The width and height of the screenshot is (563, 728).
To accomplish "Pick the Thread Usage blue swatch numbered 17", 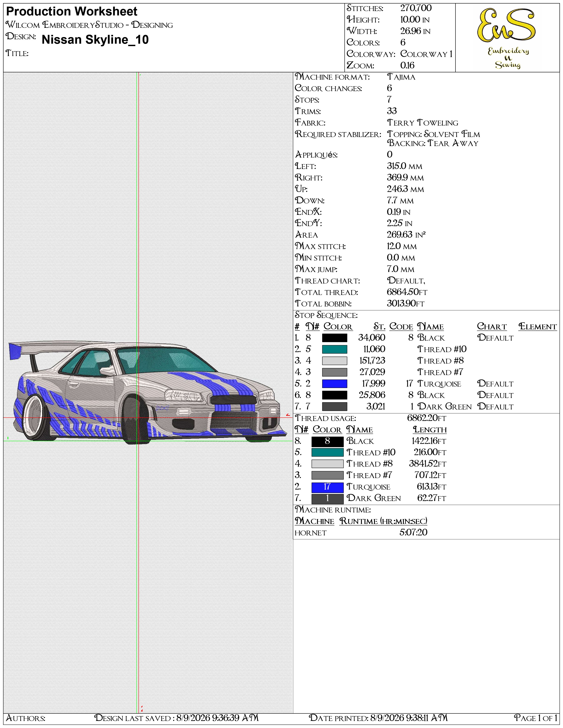I will point(327,487).
